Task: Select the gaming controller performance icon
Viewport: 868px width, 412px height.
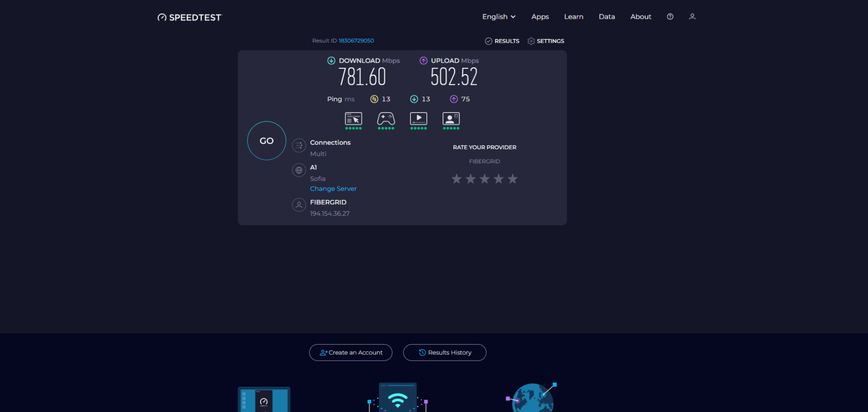Action: point(386,119)
